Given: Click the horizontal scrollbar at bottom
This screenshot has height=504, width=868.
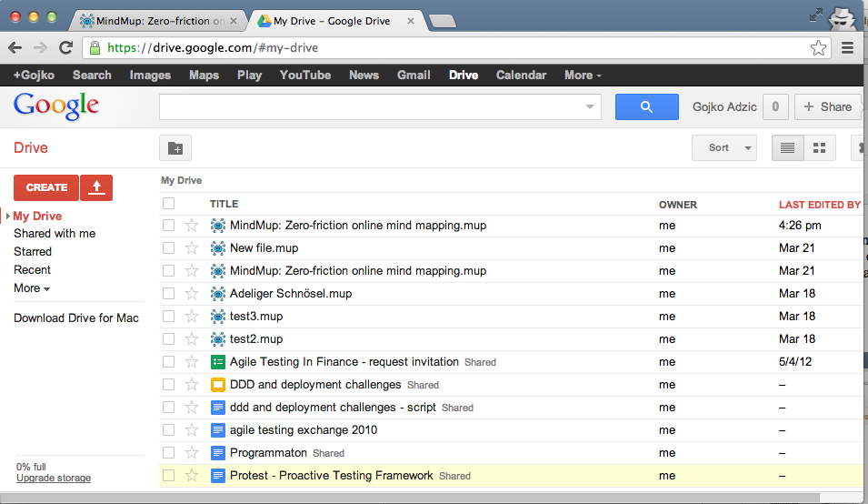Looking at the screenshot, I should point(410,497).
